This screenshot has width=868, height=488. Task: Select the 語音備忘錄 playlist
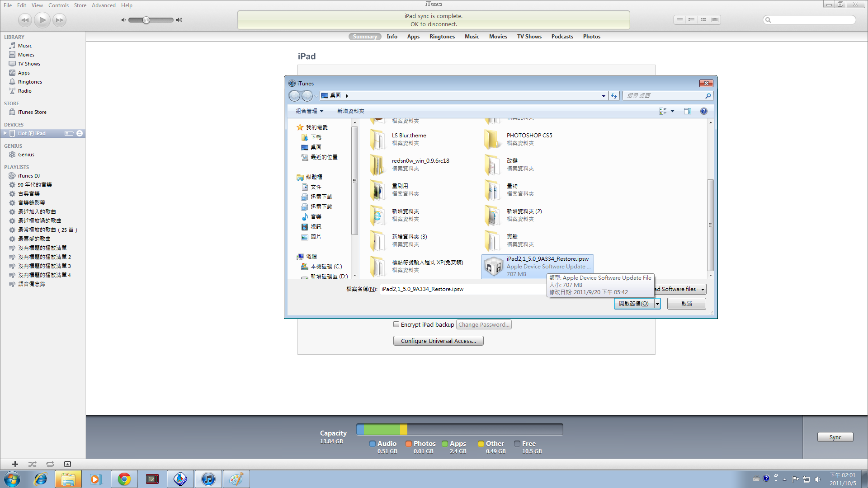pos(31,284)
